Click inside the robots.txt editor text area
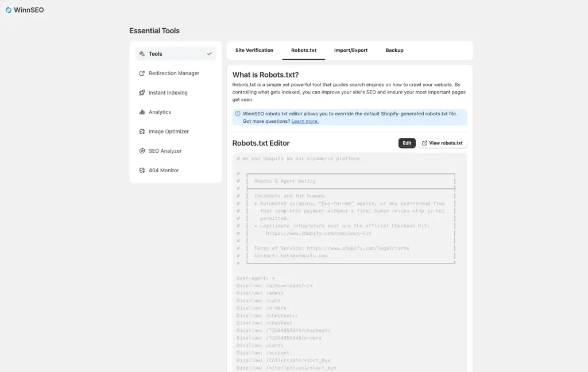Screen dimensions: 588x372 [350, 262]
